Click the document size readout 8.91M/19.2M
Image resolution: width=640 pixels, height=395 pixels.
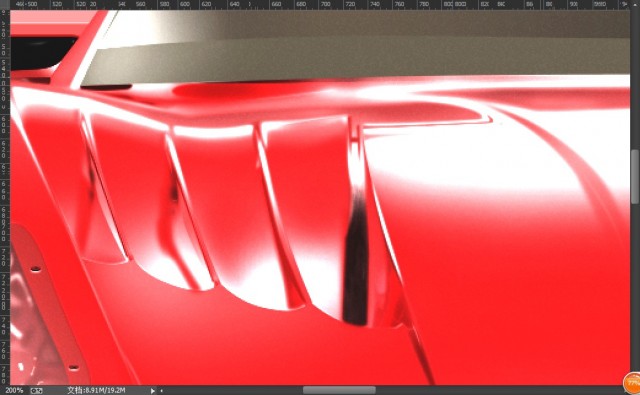pos(96,391)
